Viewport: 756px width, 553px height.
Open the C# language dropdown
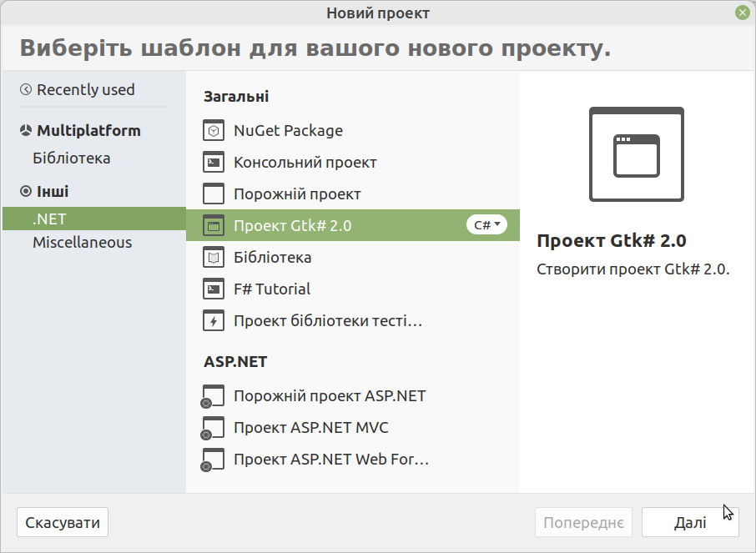487,224
